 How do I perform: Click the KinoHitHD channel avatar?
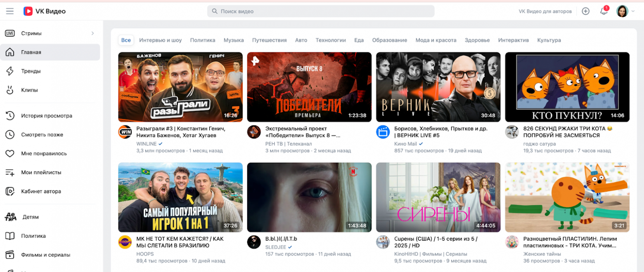[x=383, y=242]
